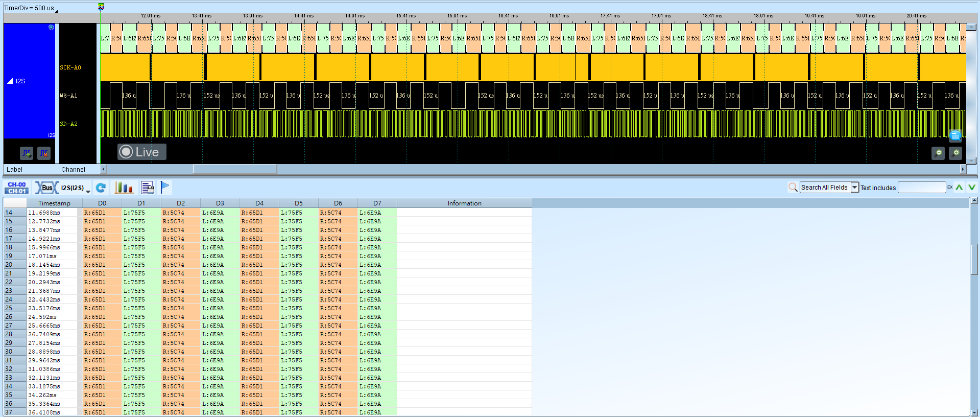Click the blue flag marker icon

(x=165, y=188)
